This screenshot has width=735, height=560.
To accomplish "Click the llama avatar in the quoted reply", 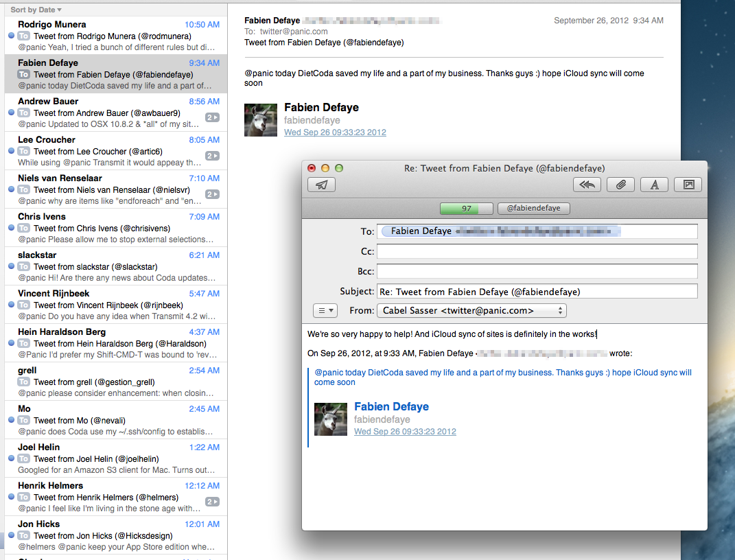I will tap(331, 419).
